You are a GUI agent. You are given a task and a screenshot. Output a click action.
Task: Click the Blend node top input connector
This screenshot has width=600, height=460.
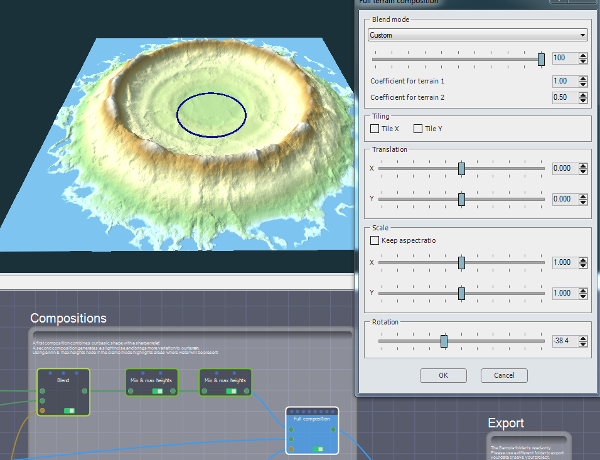pos(42,391)
